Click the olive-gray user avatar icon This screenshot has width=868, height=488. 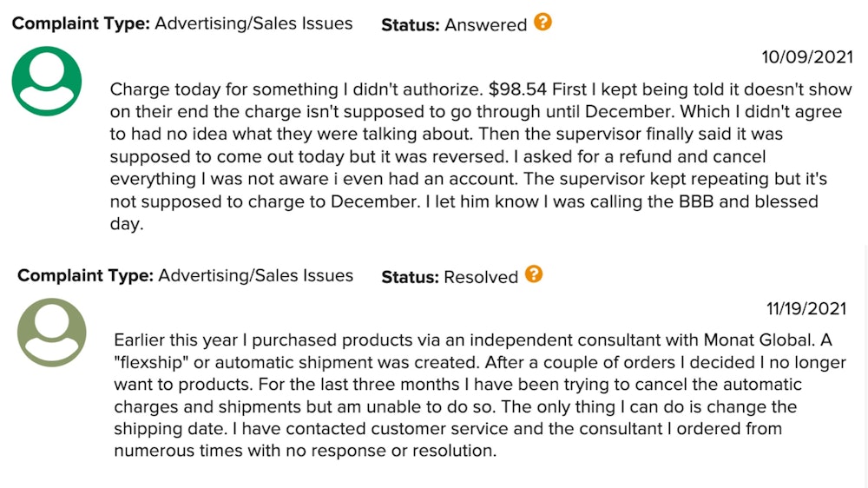[x=52, y=333]
